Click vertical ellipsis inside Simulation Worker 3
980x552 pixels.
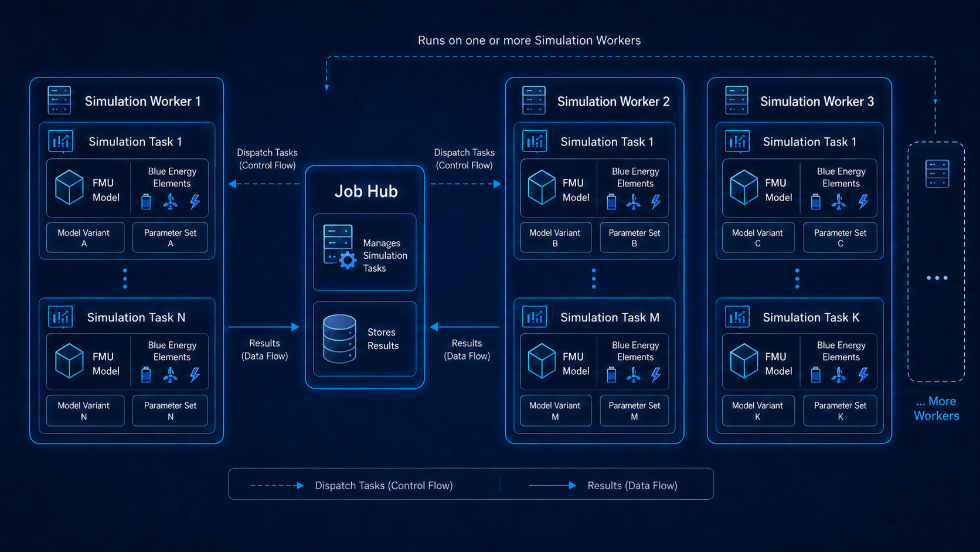[797, 279]
